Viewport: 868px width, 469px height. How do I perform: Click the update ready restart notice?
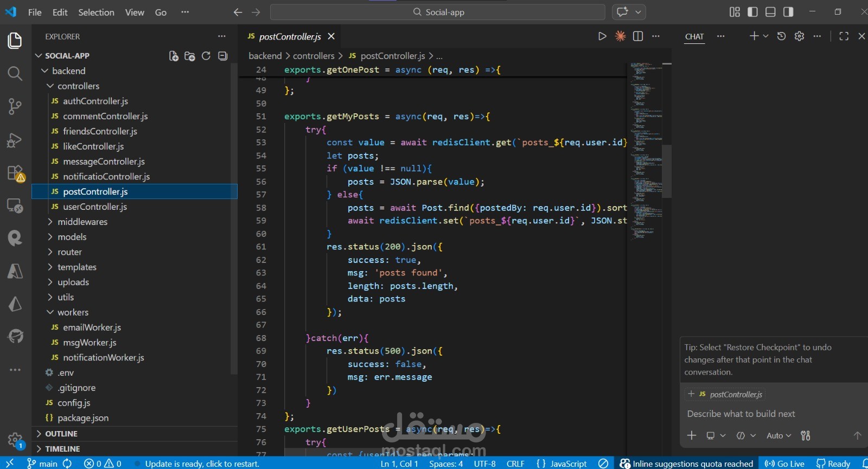click(x=202, y=464)
